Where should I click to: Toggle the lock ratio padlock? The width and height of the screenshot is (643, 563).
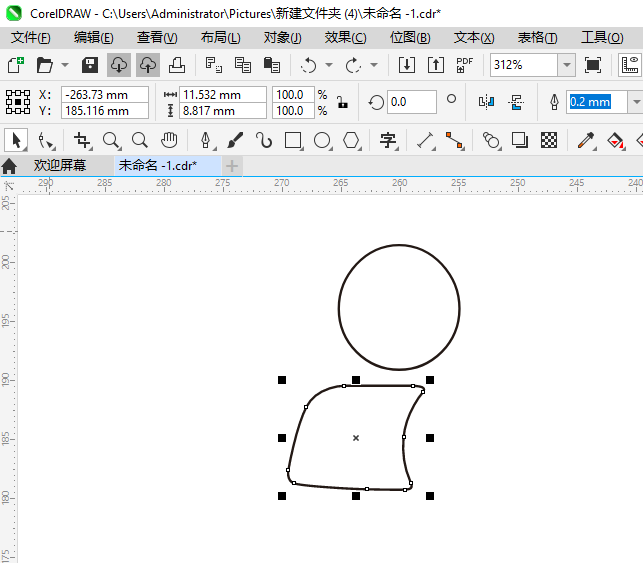342,102
